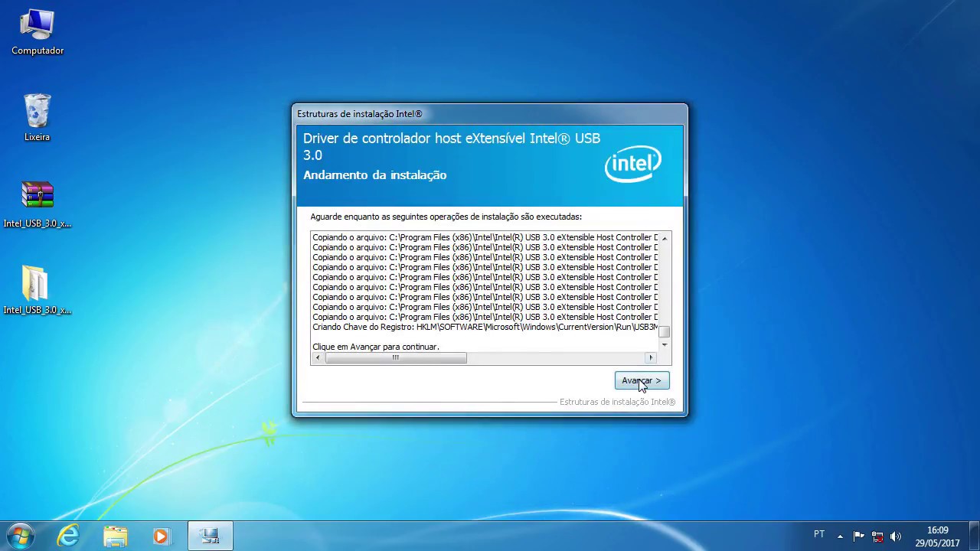Image resolution: width=980 pixels, height=551 pixels.
Task: Click the Avançar button to continue
Action: (x=642, y=380)
